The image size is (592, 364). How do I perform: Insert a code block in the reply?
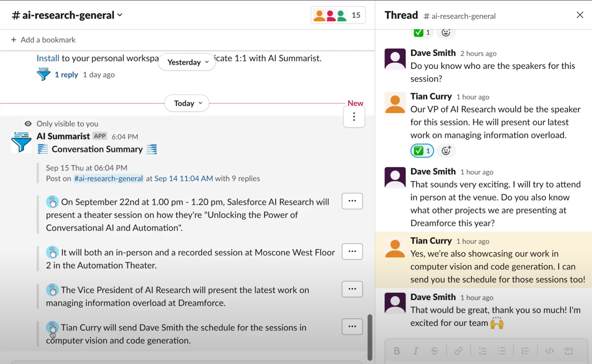(569, 351)
